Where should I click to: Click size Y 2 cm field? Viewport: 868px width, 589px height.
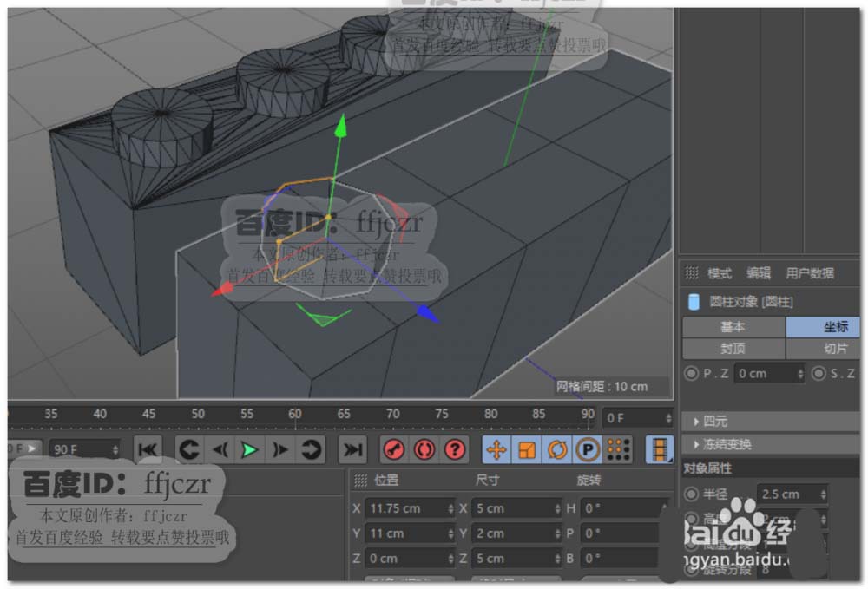coord(516,533)
